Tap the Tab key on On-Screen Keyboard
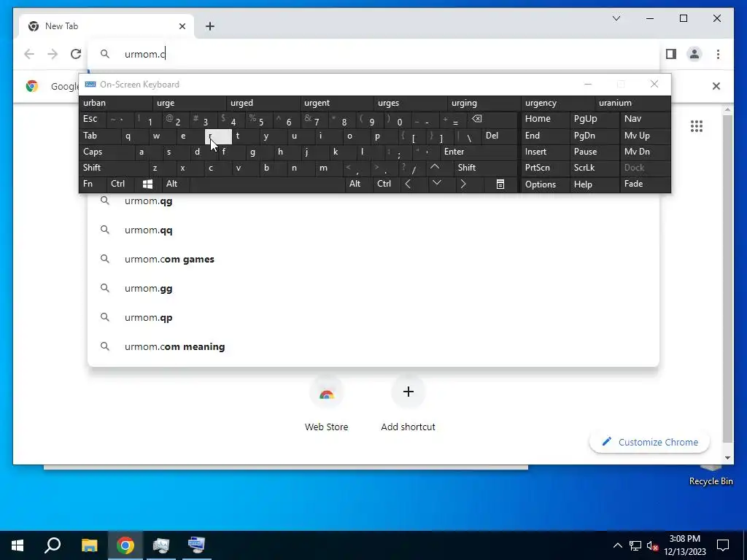Viewport: 747px width, 560px height. 100,136
